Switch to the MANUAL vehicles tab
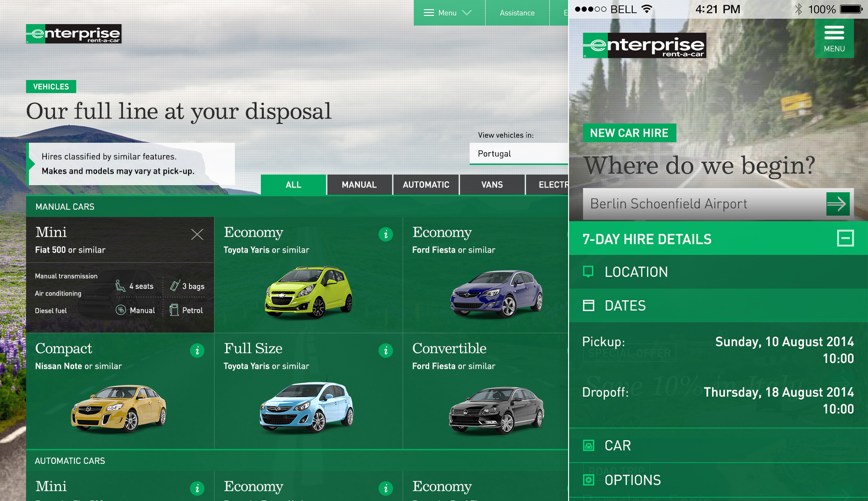The image size is (868, 501). [x=359, y=185]
